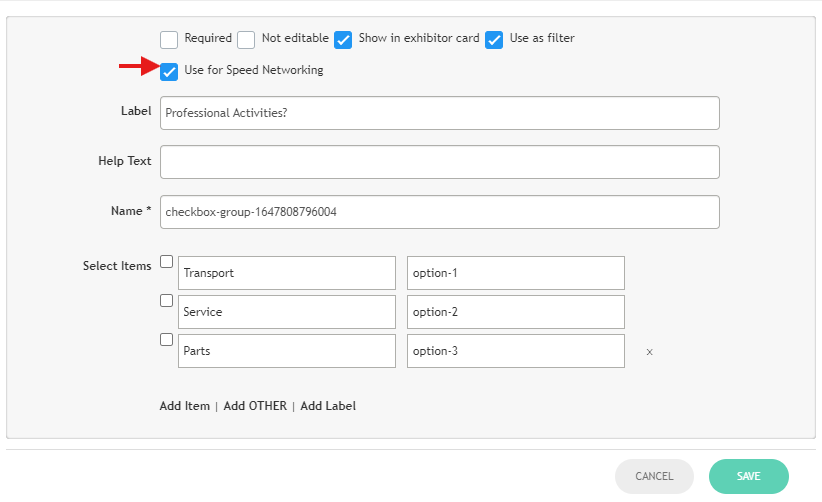Viewport: 822px width, 502px height.
Task: Add an OTHER option to the list
Action: pyautogui.click(x=255, y=406)
